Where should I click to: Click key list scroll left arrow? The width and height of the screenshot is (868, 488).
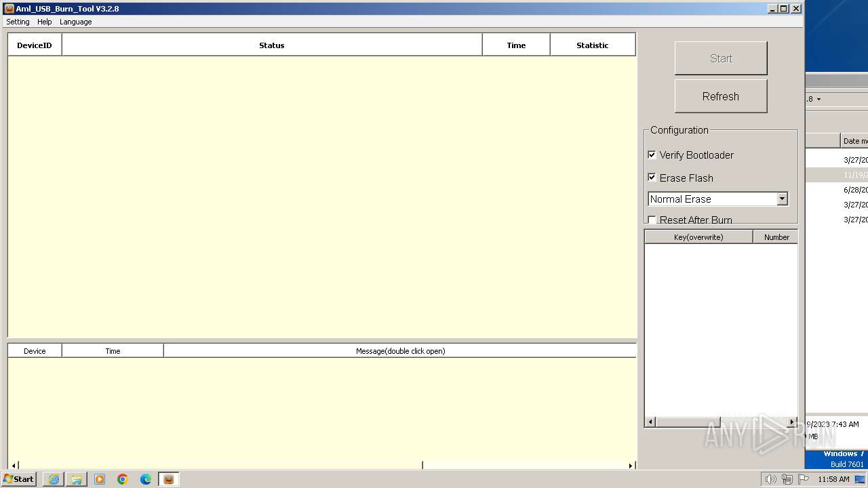tap(650, 422)
